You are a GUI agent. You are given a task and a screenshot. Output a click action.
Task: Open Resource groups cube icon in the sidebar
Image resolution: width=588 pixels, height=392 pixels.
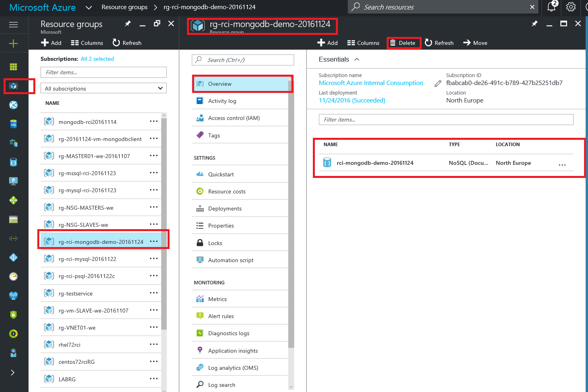(13, 86)
